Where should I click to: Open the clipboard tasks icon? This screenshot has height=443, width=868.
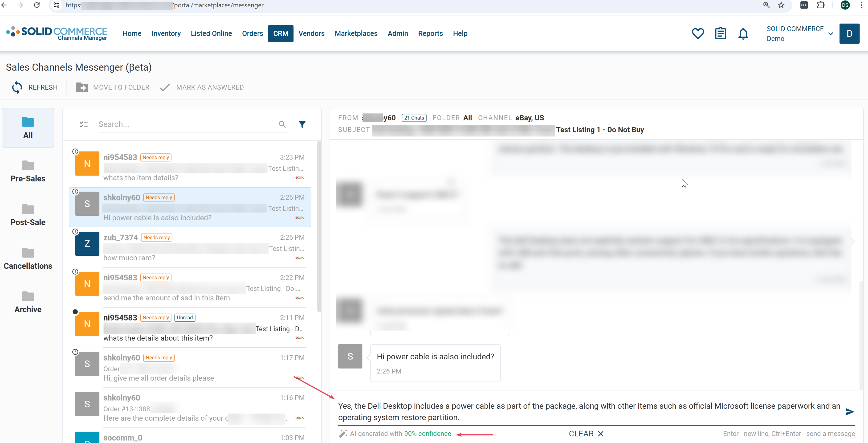click(x=720, y=33)
